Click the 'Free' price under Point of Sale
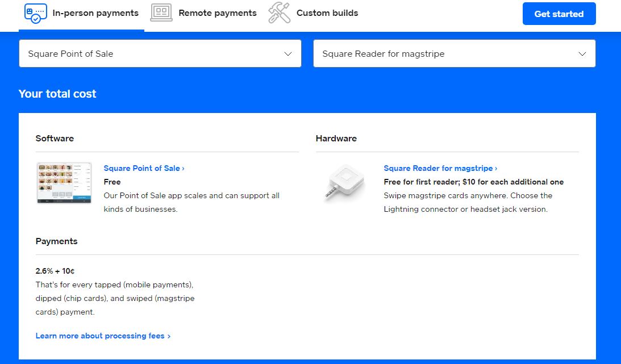Screen dimensions: 621x364 tap(112, 182)
